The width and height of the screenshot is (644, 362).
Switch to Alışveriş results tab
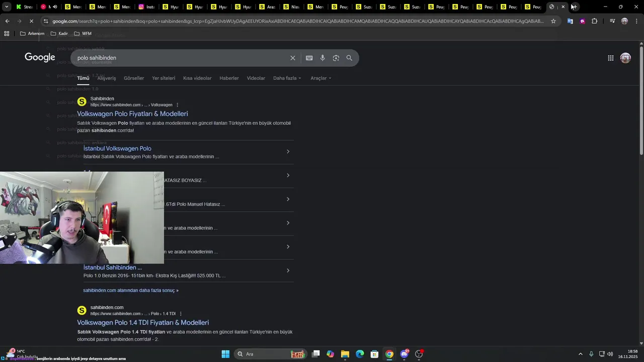click(x=107, y=78)
